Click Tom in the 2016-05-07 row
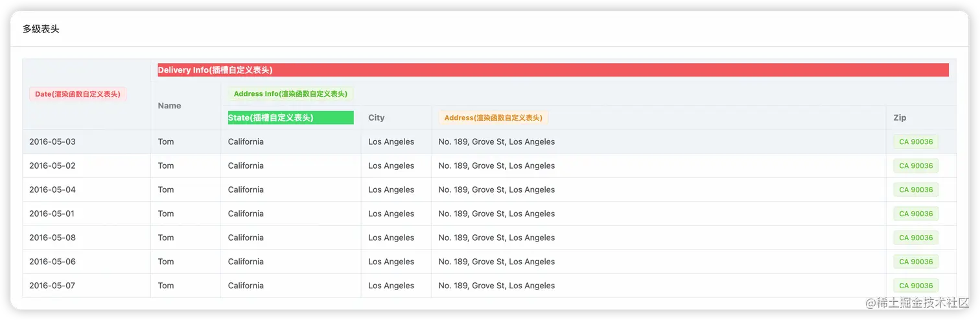This screenshot has width=980, height=320. point(166,286)
